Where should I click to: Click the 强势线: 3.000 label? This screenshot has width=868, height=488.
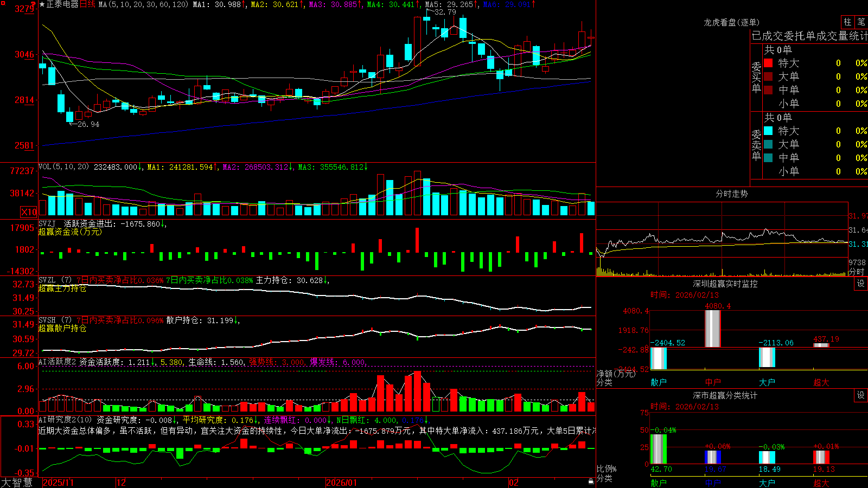(277, 362)
